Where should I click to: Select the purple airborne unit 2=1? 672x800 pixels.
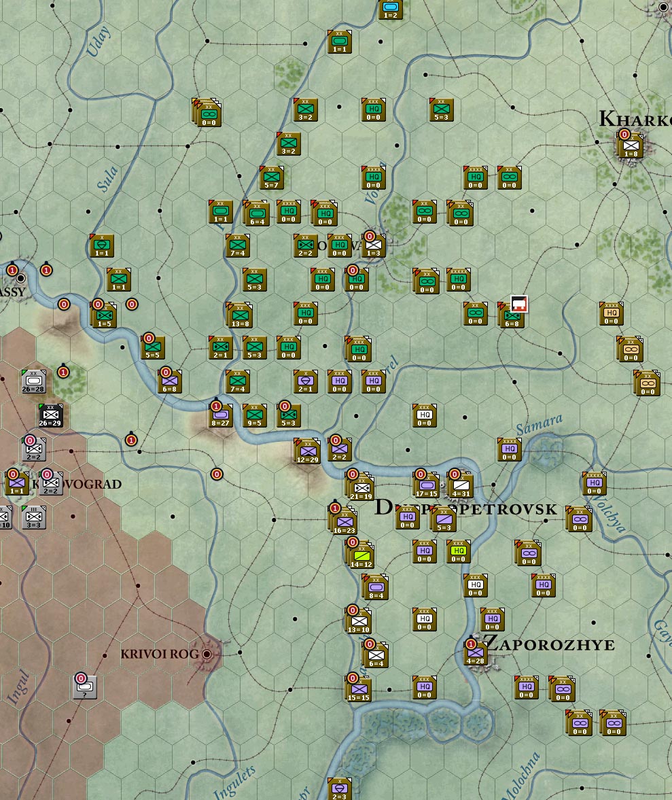tap(305, 381)
